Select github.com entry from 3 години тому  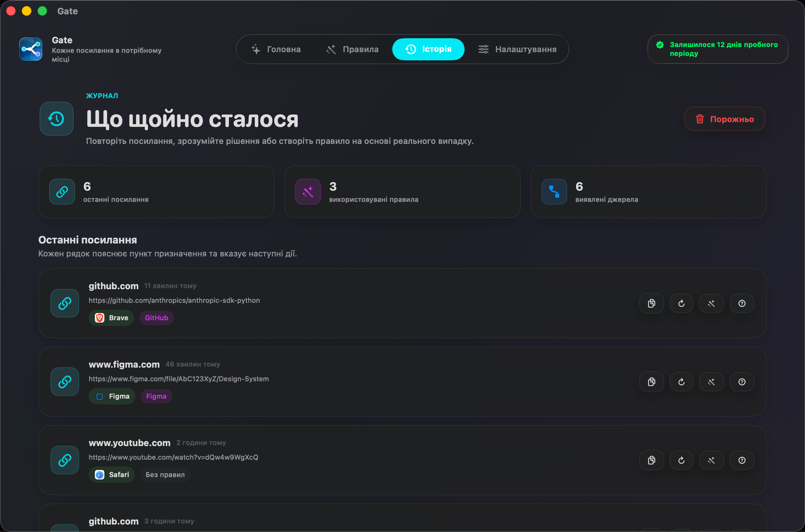(x=114, y=521)
